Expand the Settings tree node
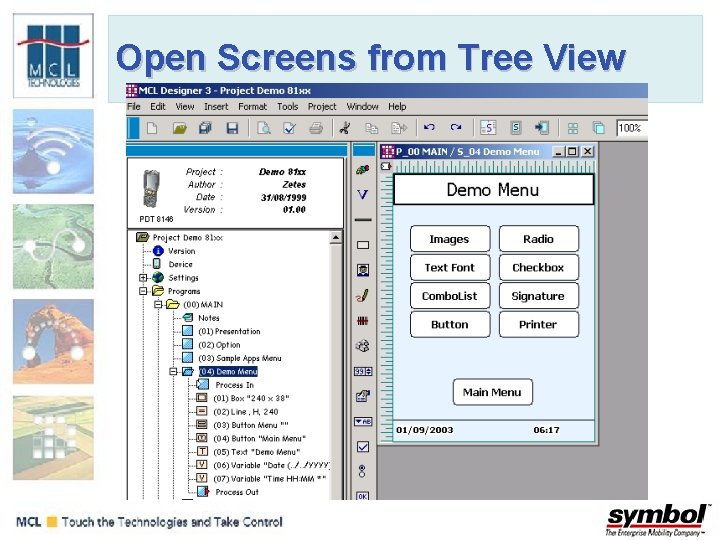This screenshot has width=720, height=540. (143, 278)
